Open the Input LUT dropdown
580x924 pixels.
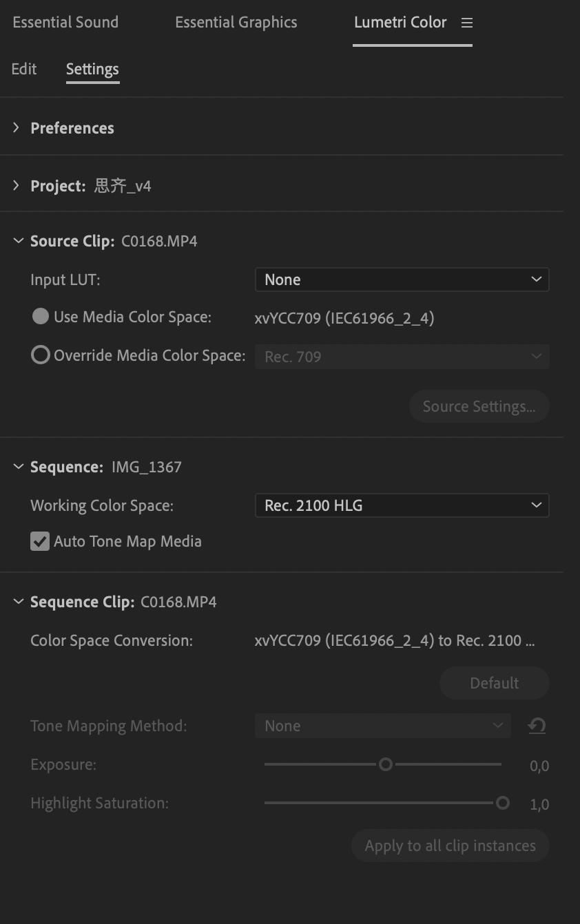tap(402, 280)
